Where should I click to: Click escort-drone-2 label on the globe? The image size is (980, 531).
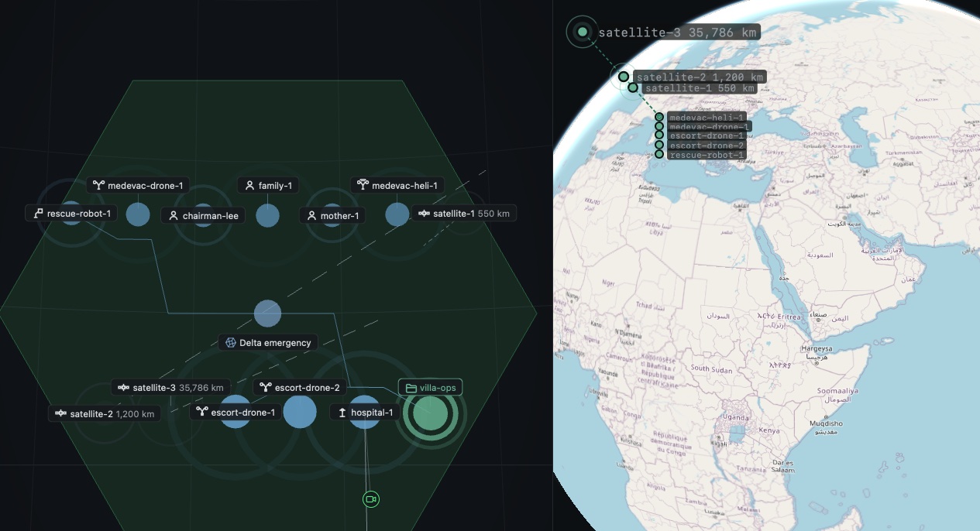pyautogui.click(x=707, y=146)
